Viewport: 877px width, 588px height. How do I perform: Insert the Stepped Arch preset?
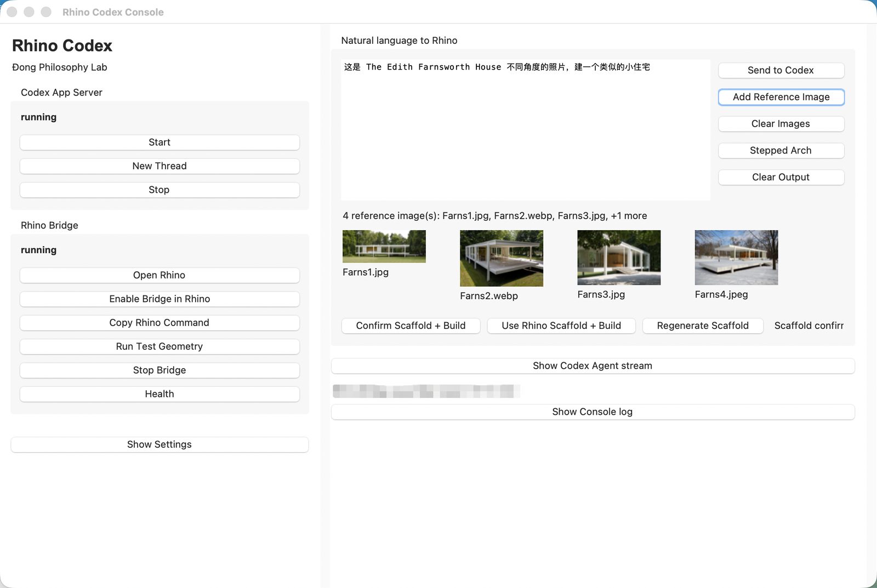tap(781, 150)
